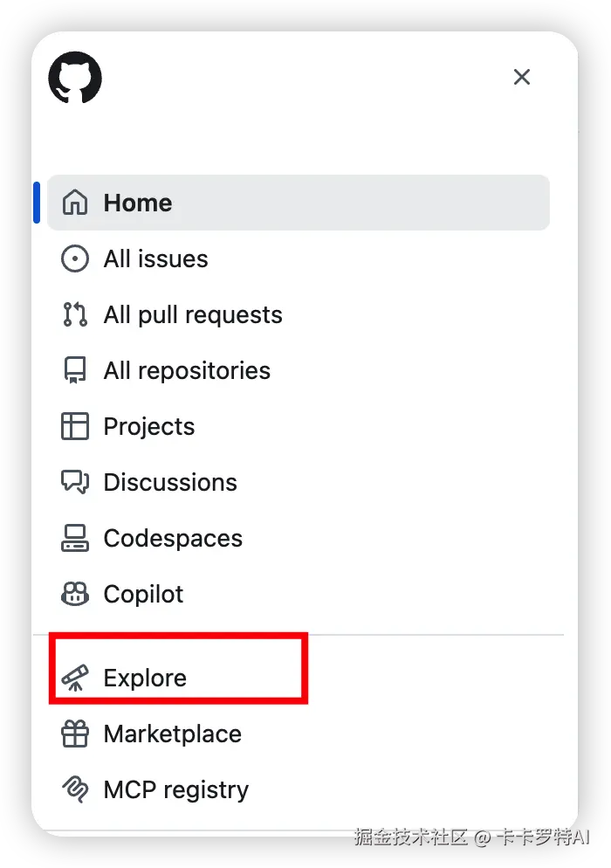Viewport: 611px width, 868px height.
Task: Navigate to Discussions
Action: click(x=299, y=482)
